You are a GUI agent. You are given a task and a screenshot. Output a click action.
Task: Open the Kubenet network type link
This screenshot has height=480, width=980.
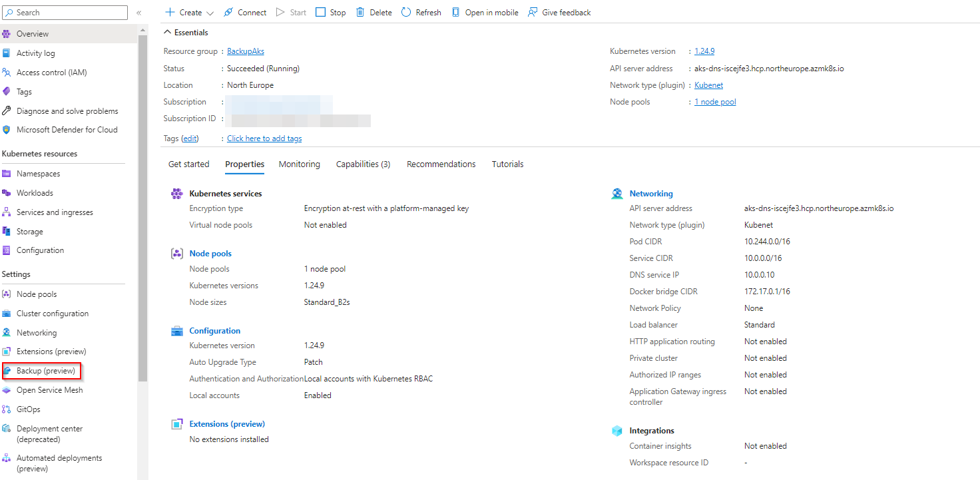point(708,85)
